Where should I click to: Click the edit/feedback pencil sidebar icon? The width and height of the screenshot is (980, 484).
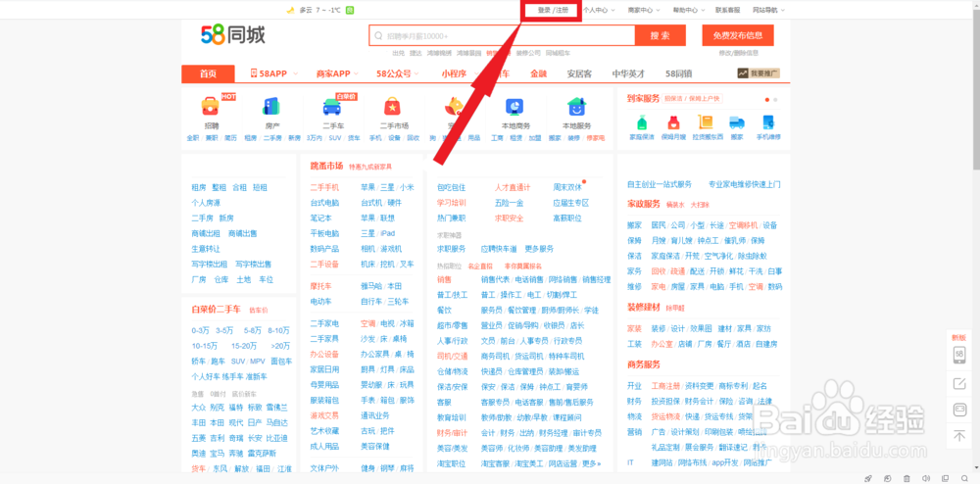(x=959, y=383)
